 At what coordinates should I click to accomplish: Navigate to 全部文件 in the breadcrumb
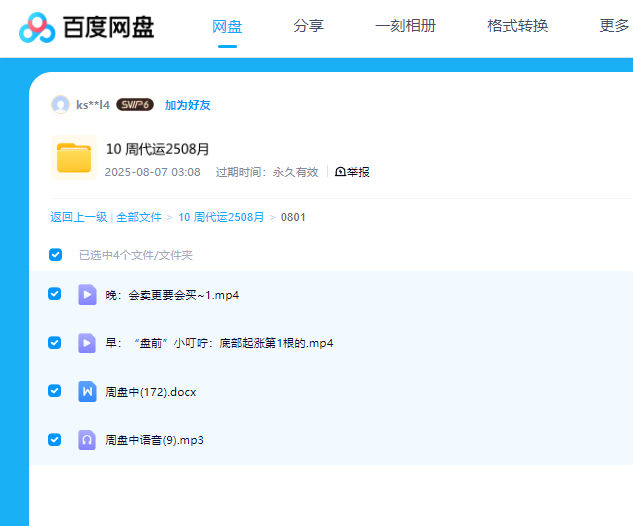click(139, 216)
